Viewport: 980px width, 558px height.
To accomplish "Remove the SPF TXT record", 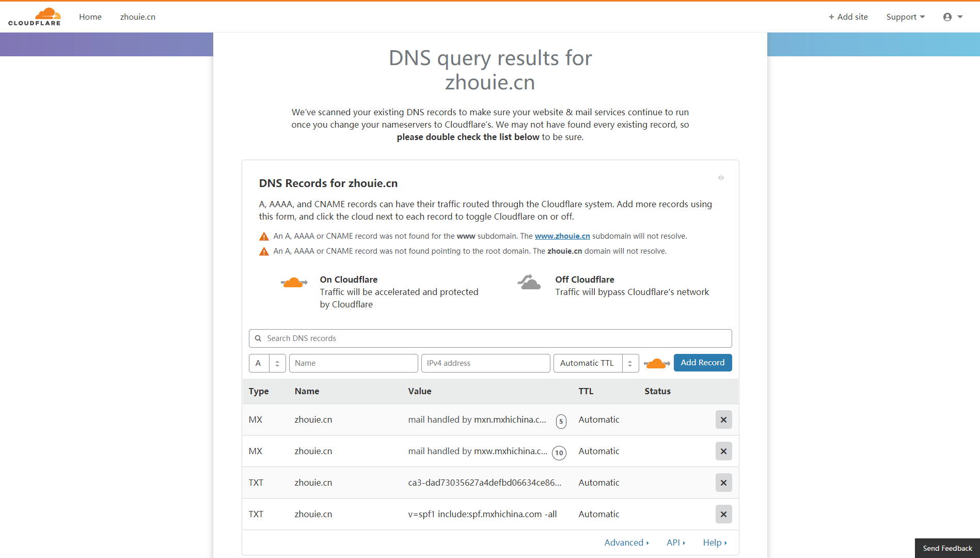I will point(723,514).
